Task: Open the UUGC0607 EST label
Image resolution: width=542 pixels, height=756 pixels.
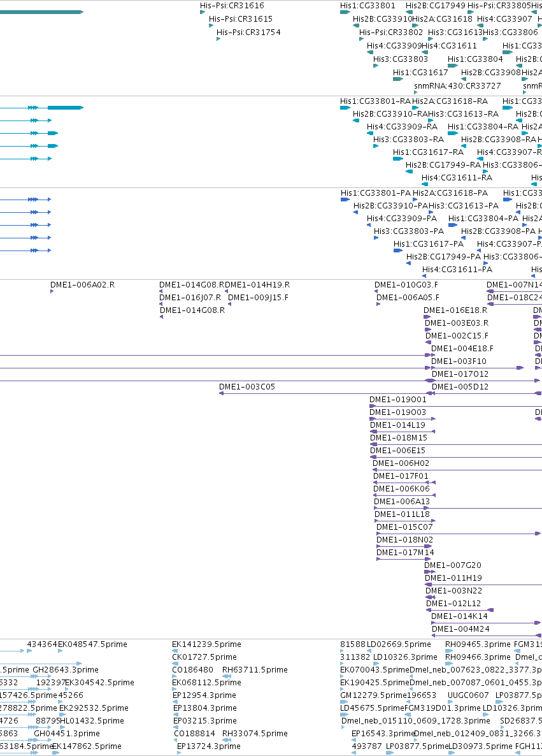Action: pos(468,695)
